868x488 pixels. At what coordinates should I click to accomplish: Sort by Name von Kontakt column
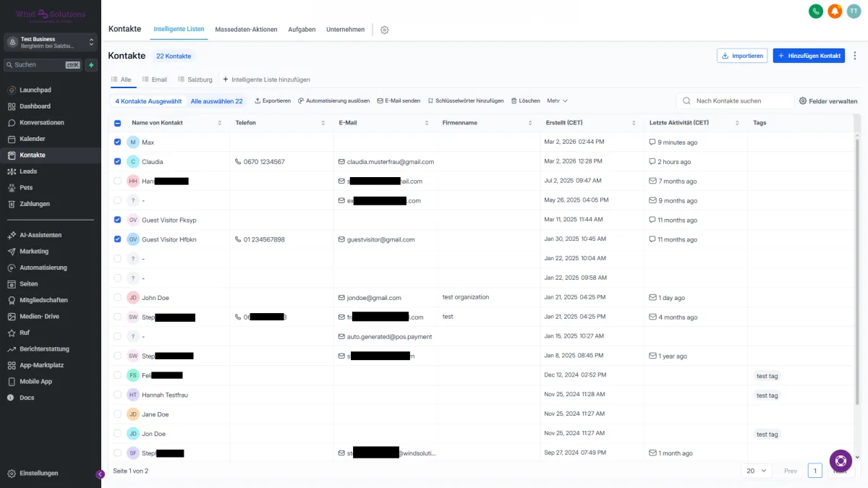220,123
